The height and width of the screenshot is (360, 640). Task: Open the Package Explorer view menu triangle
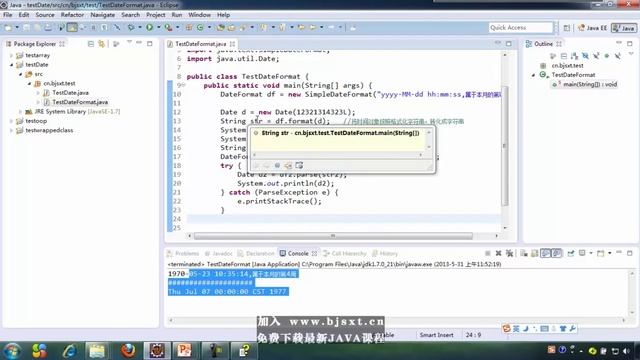tap(129, 42)
